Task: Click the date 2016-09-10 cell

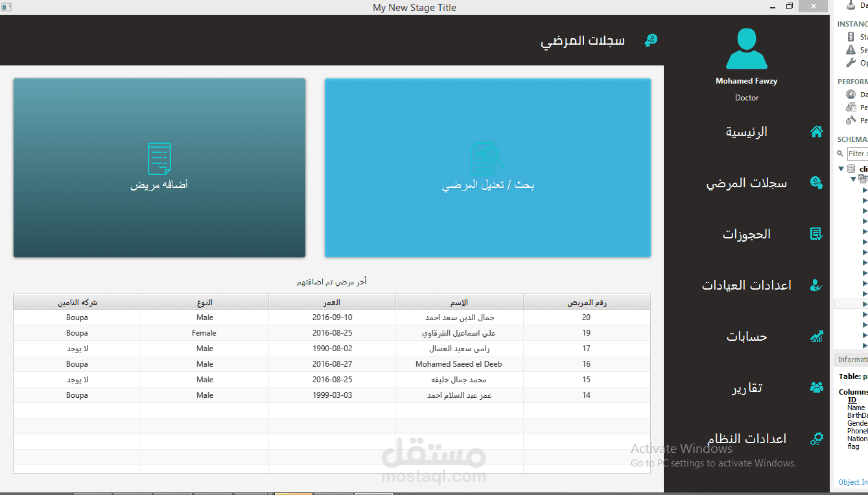Action: click(332, 317)
